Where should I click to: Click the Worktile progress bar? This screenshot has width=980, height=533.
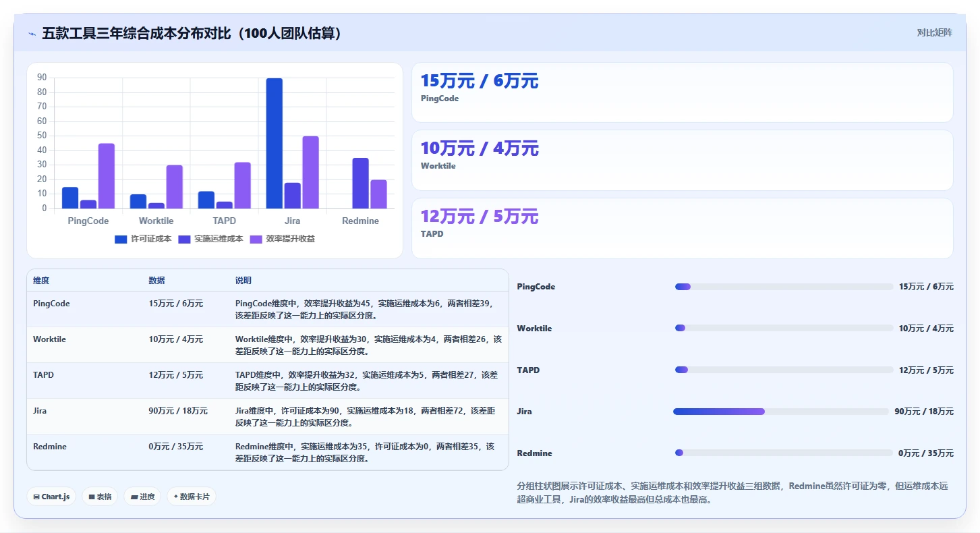(x=784, y=328)
